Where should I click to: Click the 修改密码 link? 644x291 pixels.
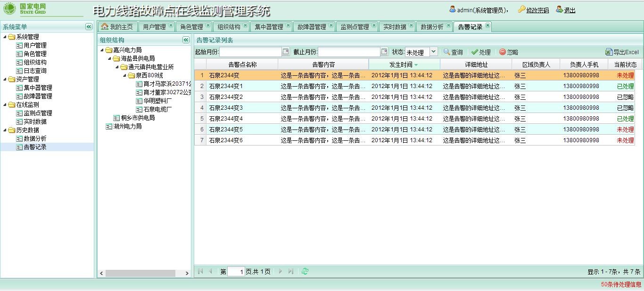point(537,10)
